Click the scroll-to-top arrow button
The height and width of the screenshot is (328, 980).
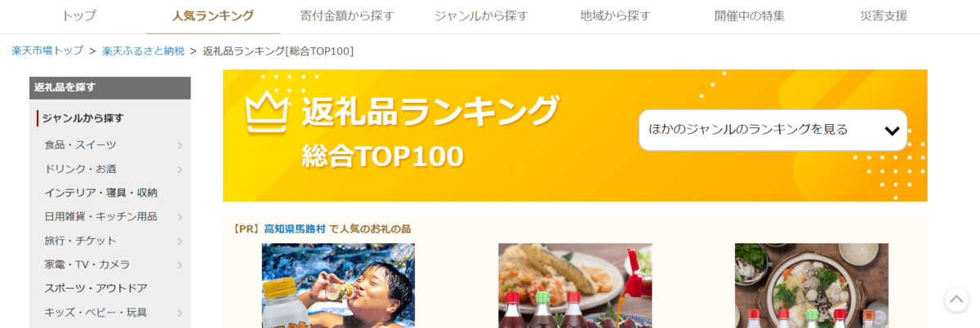tap(956, 299)
